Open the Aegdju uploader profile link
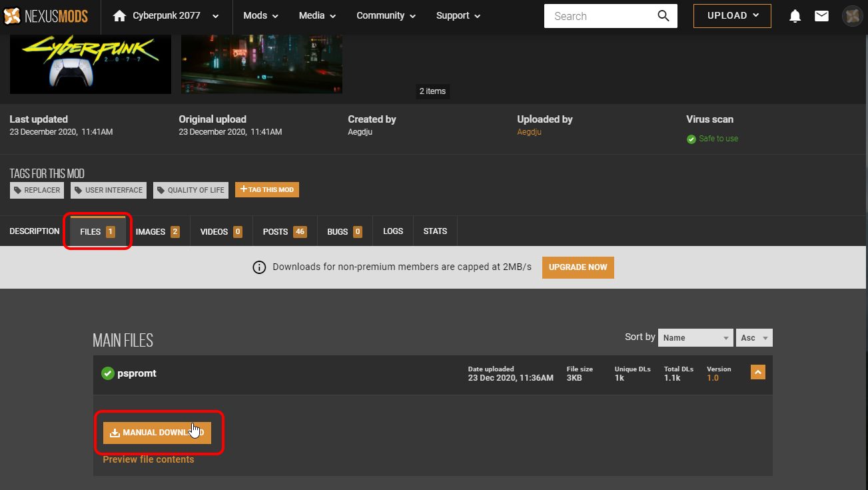 tap(530, 132)
